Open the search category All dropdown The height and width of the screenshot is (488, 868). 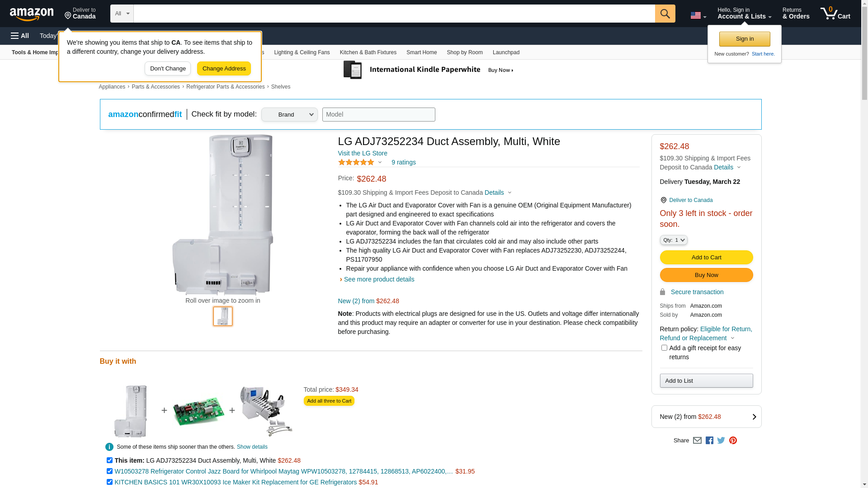point(122,14)
